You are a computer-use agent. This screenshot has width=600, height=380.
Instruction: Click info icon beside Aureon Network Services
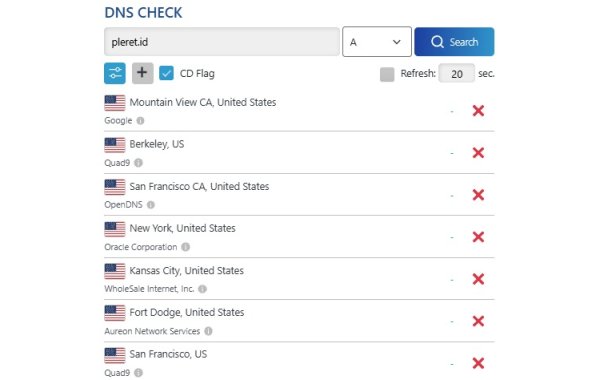[209, 331]
